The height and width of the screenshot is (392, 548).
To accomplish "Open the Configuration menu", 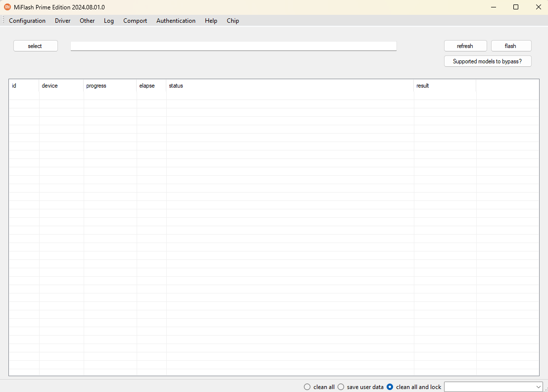I will [x=27, y=20].
